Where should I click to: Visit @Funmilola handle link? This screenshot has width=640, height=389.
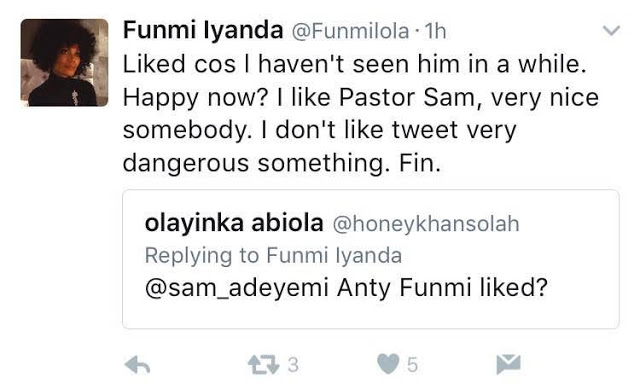(x=350, y=31)
